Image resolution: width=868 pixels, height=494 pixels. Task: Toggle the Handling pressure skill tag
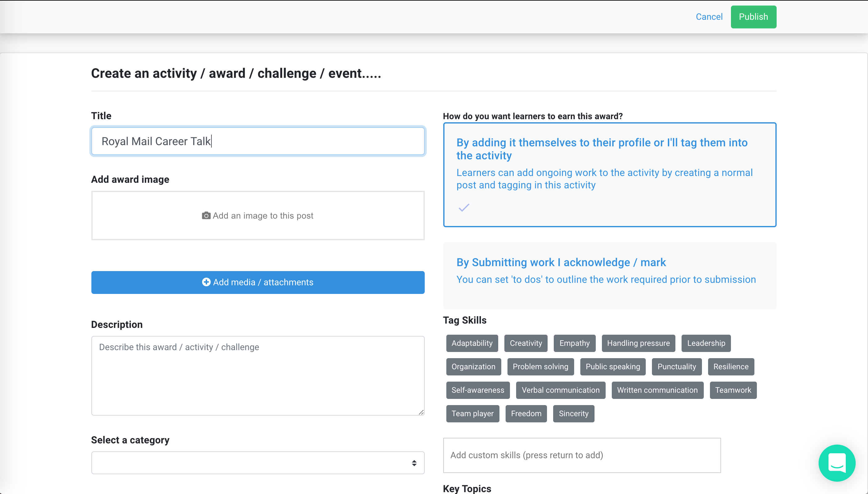(x=638, y=343)
